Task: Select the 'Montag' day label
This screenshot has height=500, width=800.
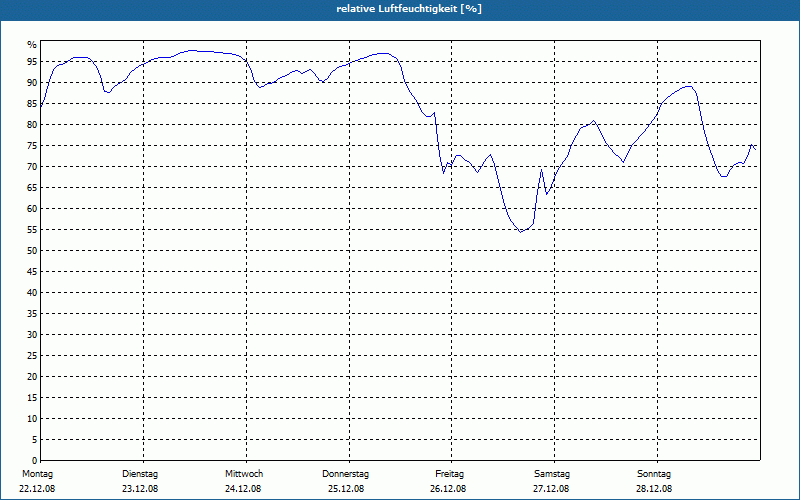Action: click(x=37, y=474)
